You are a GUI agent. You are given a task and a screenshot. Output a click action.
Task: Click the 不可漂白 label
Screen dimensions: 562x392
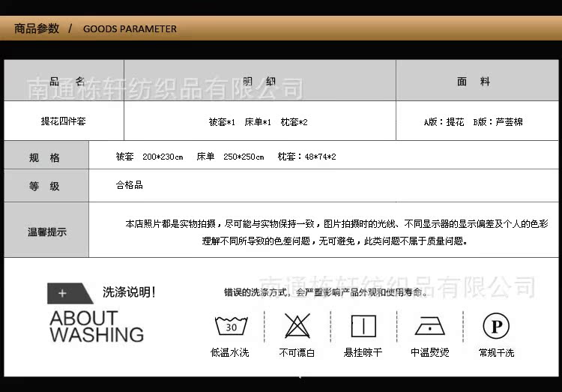pyautogui.click(x=297, y=352)
